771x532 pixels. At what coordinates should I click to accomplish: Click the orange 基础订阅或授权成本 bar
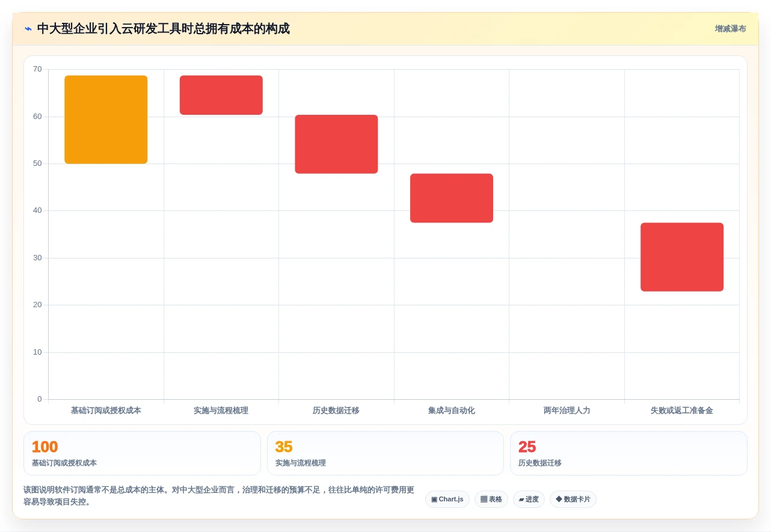[106, 120]
